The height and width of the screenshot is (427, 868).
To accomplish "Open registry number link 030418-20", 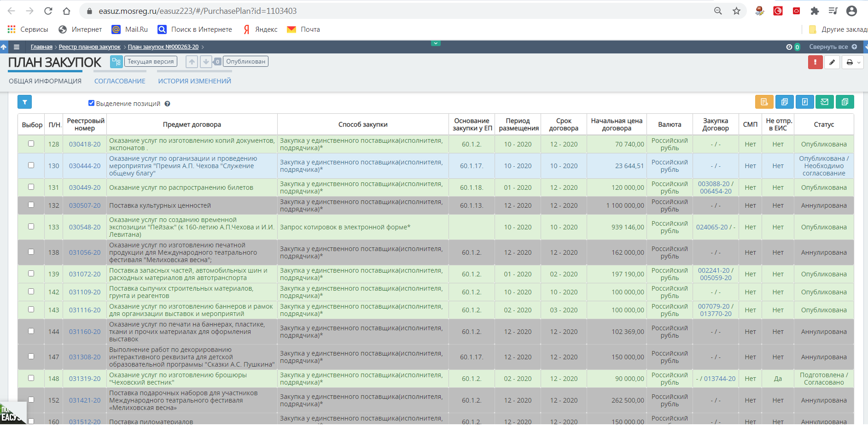I will click(85, 144).
